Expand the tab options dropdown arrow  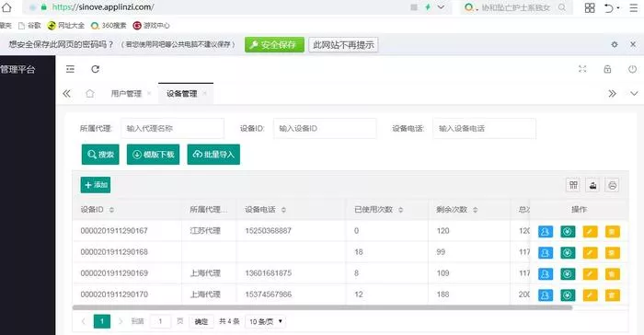click(x=634, y=94)
